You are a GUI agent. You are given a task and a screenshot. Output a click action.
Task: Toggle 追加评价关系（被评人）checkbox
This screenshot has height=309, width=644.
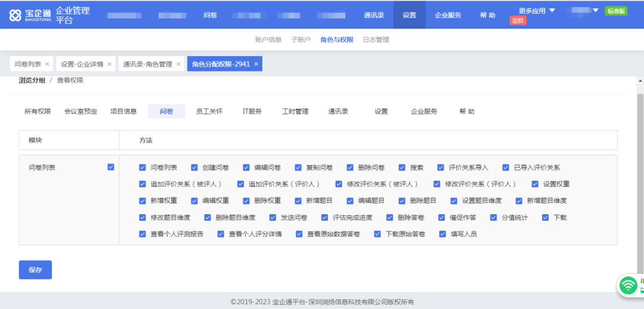143,184
